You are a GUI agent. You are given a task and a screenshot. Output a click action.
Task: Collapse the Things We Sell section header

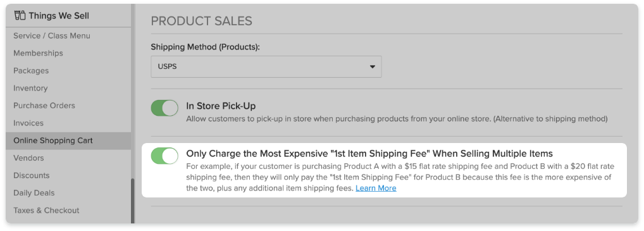coord(68,16)
